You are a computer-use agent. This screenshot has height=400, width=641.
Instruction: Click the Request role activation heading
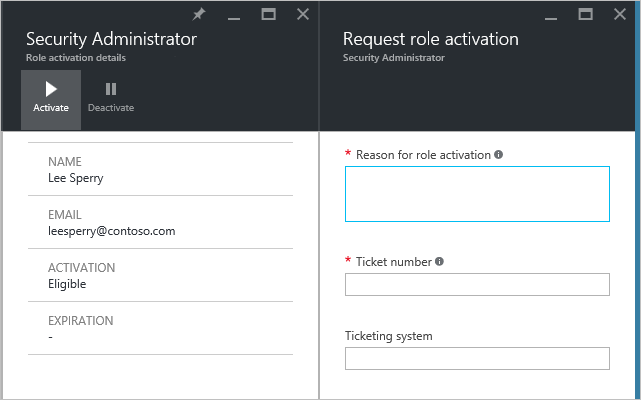pos(430,39)
